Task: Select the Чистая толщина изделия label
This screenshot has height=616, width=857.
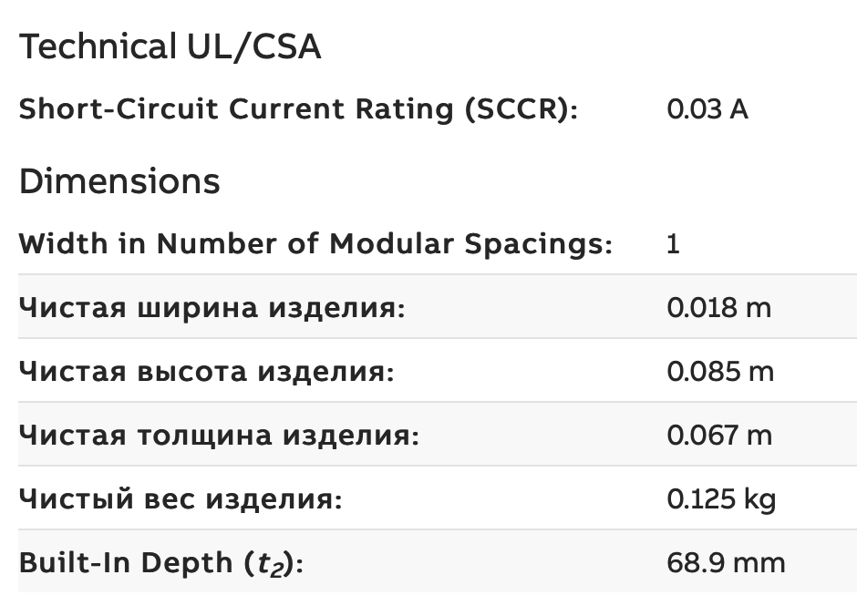Action: click(x=219, y=436)
